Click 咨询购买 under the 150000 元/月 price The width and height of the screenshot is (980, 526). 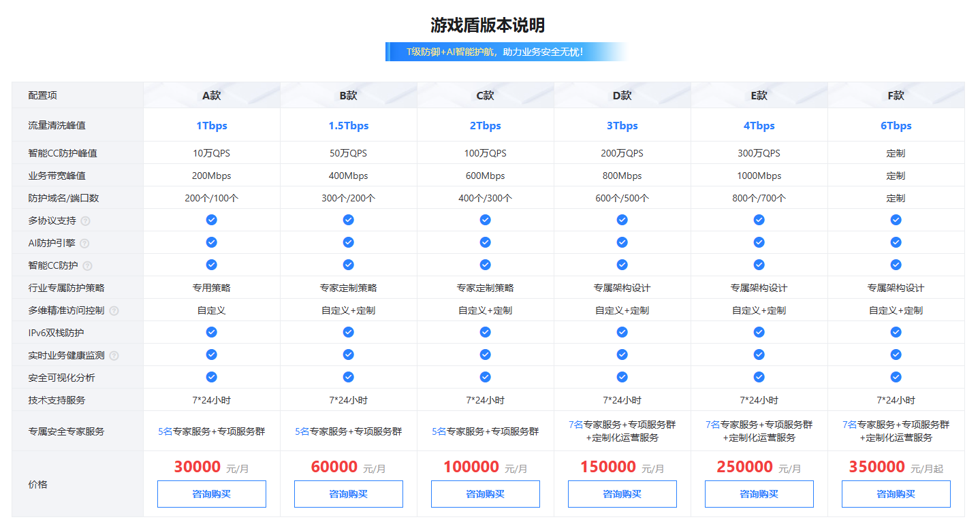[x=622, y=494]
